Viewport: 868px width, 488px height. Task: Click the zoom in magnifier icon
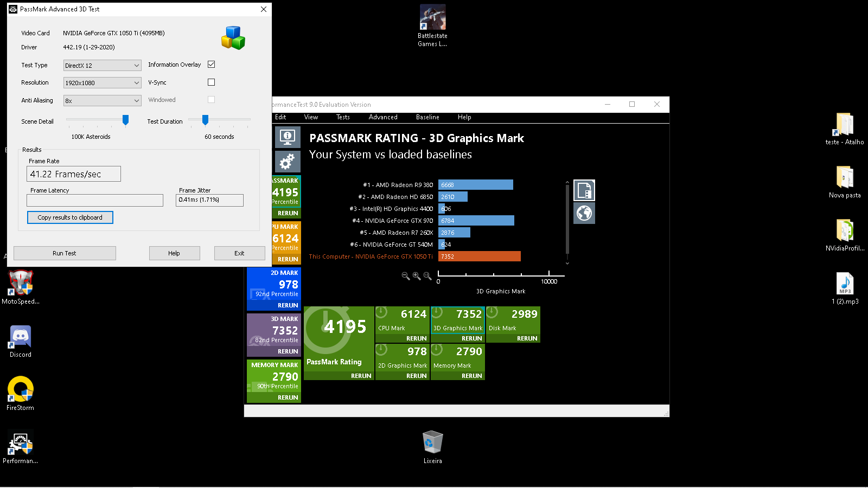click(416, 276)
